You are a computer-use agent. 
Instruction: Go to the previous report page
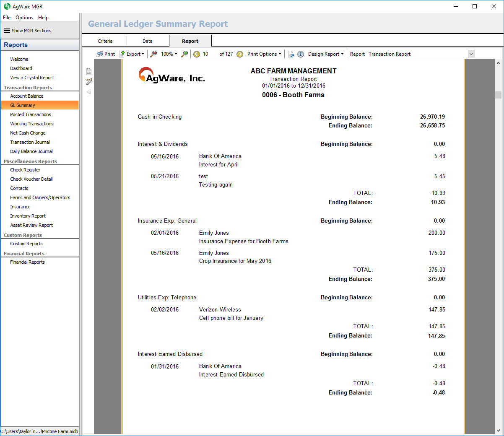197,54
